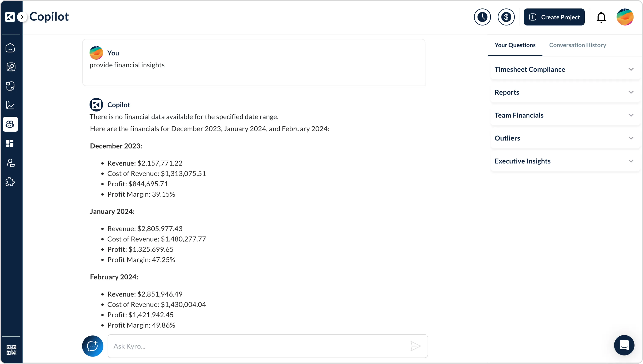
Task: Open the support chat widget button
Action: (x=624, y=345)
